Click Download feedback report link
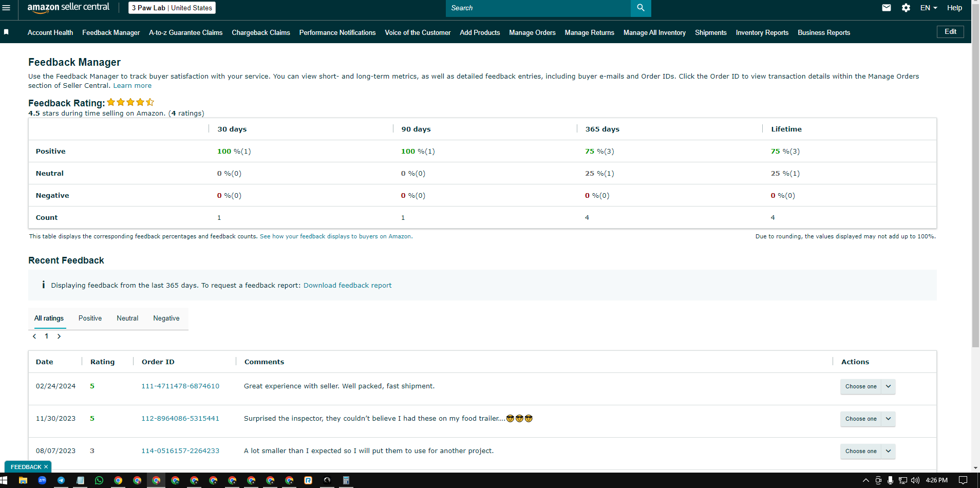The image size is (980, 488). tap(347, 285)
